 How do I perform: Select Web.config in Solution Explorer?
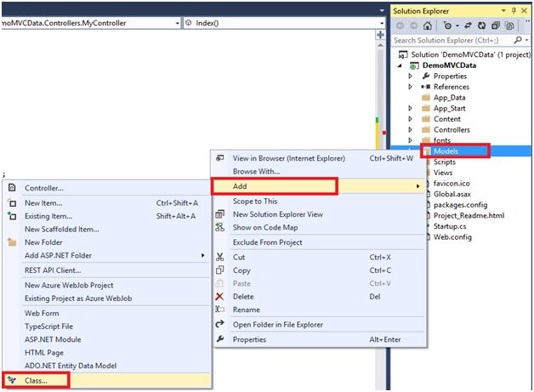(x=452, y=237)
